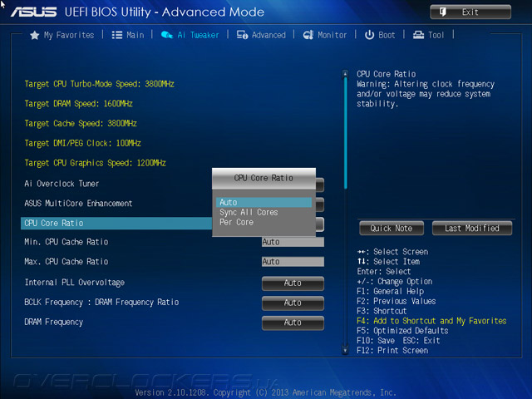Select Internal PLL Overvoltage label
Image resolution: width=532 pixels, height=399 pixels.
74,283
